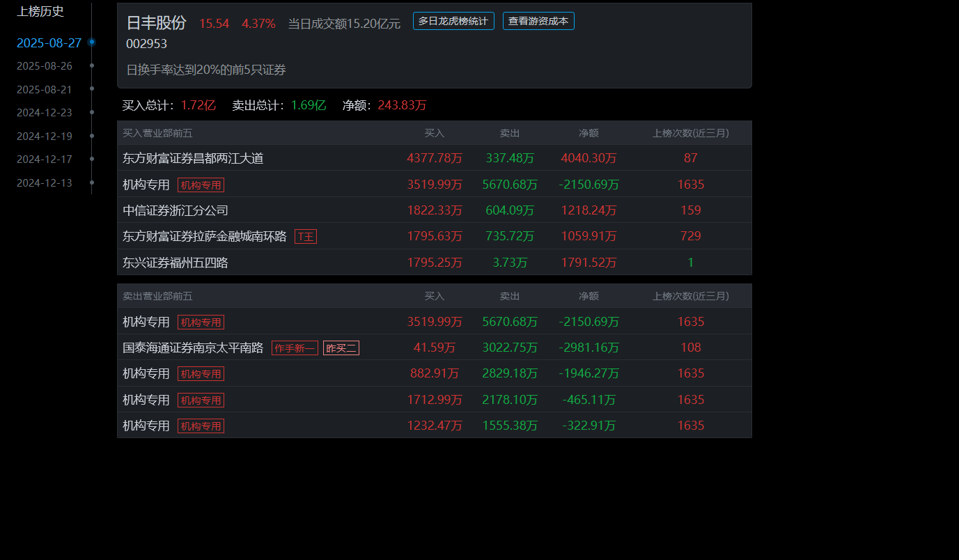The width and height of the screenshot is (959, 560).
Task: Click the net value -2981.16万
Action: (588, 348)
